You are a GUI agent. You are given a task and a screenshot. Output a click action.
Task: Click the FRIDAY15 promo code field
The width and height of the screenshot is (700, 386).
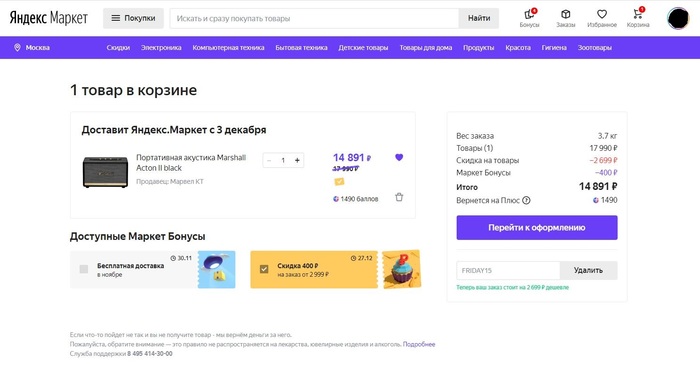[x=508, y=270]
